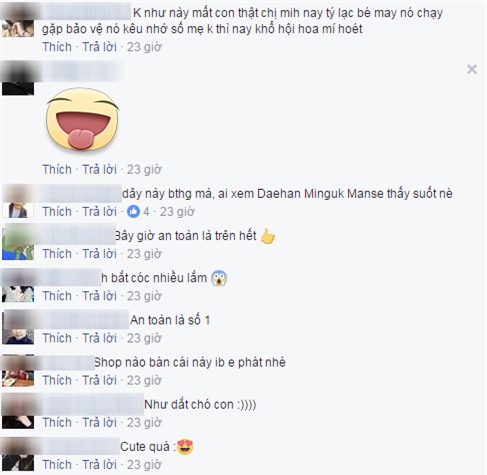
Task: Reply to the 'Như dắt chó con' comment
Action: [99, 423]
